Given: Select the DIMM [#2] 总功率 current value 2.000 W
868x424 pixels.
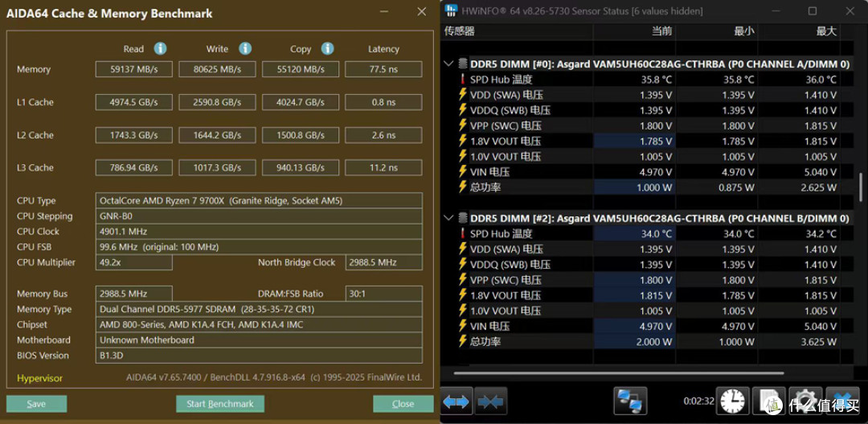Looking at the screenshot, I should pyautogui.click(x=653, y=341).
